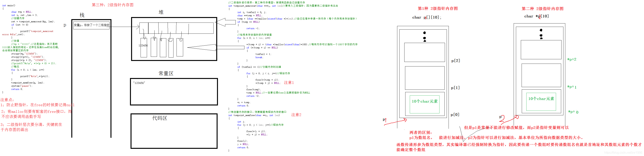Image resolution: width=644 pixels, height=156 pixels.
Task: Click '10个char元素' in the second diagram
Action: (x=541, y=99)
